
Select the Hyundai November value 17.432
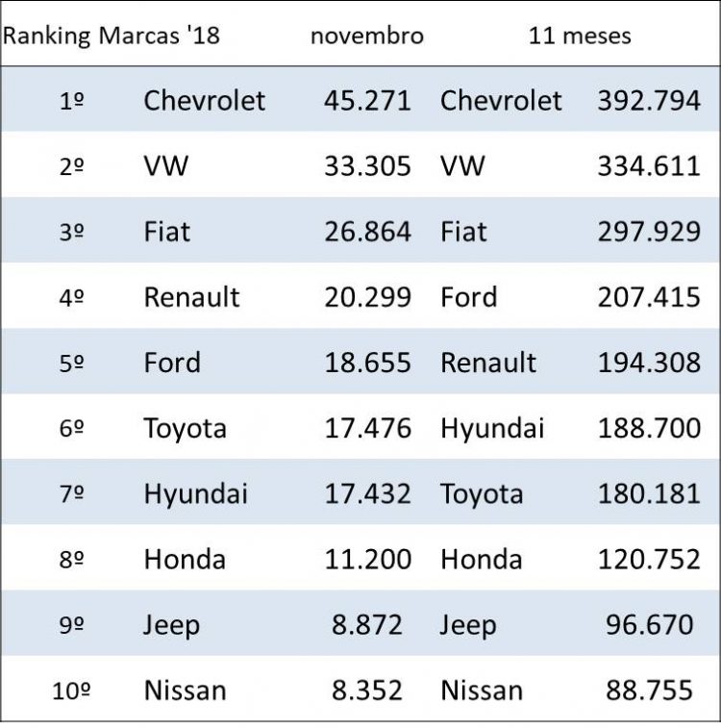coord(367,493)
